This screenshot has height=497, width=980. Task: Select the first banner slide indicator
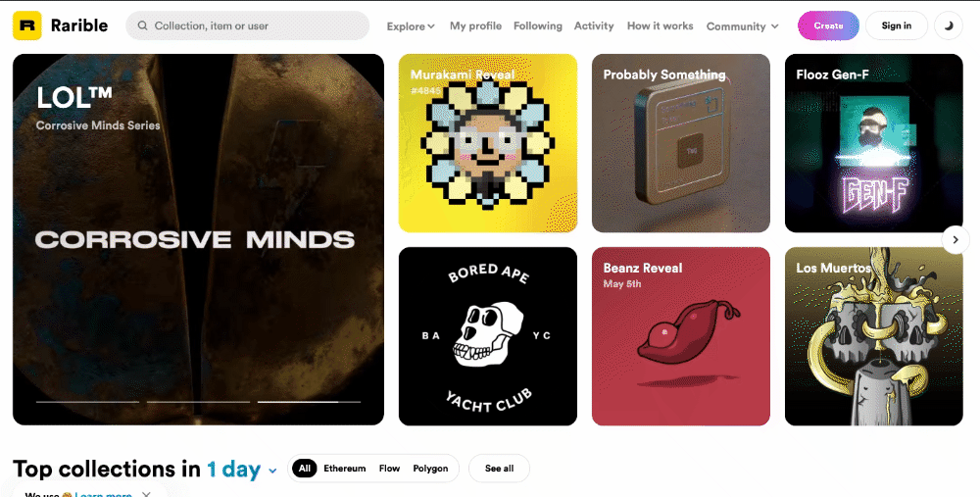[x=87, y=402]
